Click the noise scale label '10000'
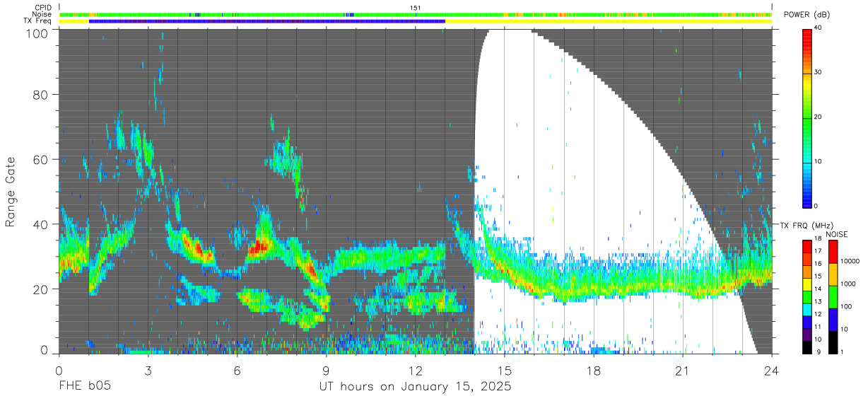 pyautogui.click(x=850, y=262)
